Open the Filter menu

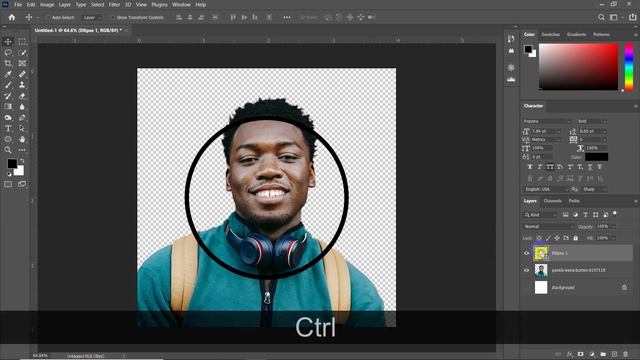pyautogui.click(x=114, y=4)
